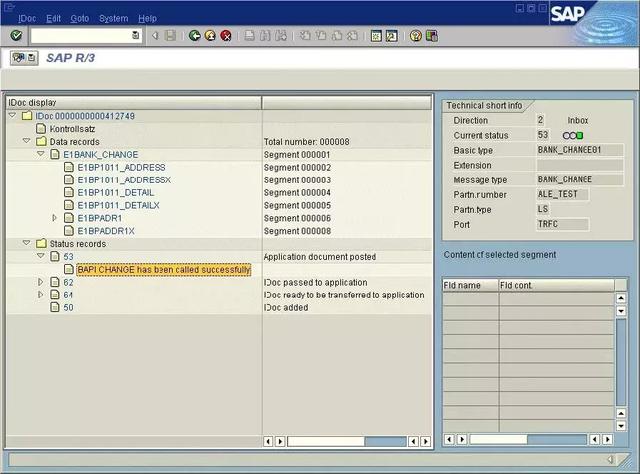Viewport: 640px width, 474px height.
Task: Click the command field collapse arrow
Action: [x=155, y=36]
